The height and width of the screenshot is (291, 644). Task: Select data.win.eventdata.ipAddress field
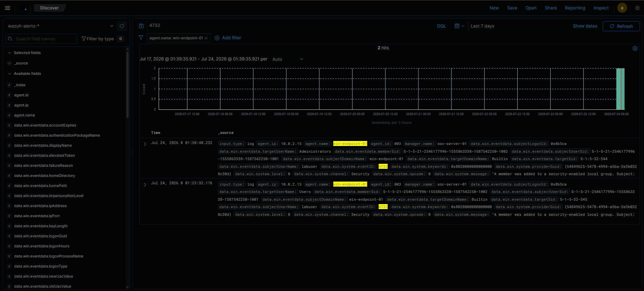[x=40, y=206]
